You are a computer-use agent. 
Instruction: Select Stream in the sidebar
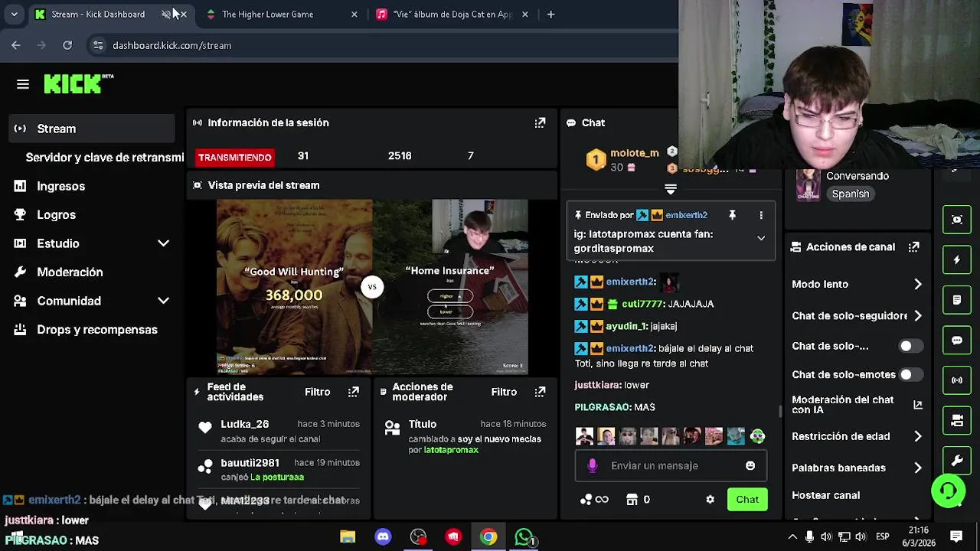pos(93,129)
